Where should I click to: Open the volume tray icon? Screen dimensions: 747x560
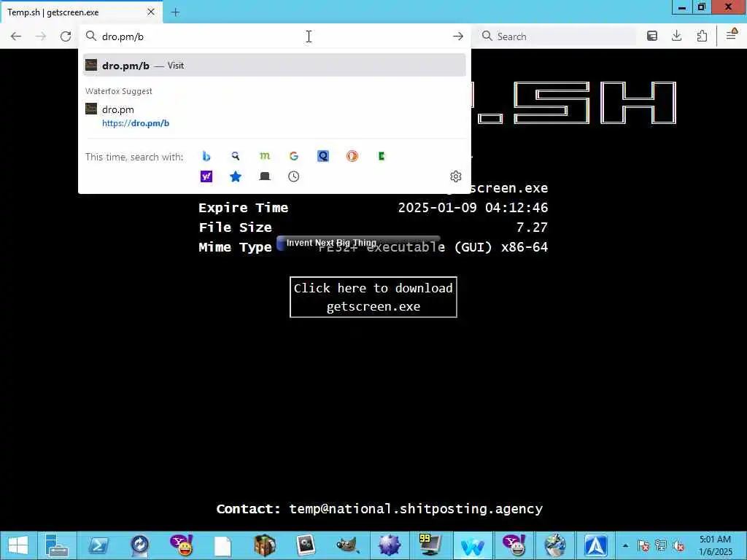pyautogui.click(x=678, y=545)
